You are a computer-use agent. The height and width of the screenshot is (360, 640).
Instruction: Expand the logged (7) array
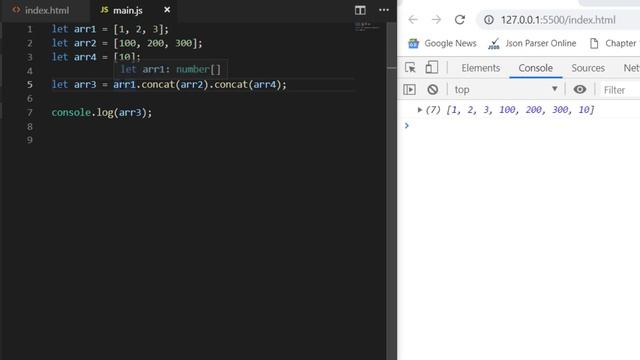click(x=419, y=110)
